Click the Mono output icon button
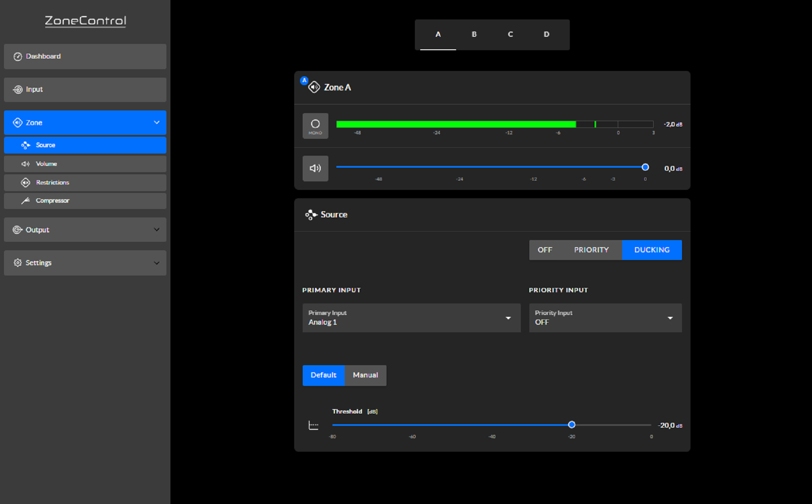 point(315,126)
